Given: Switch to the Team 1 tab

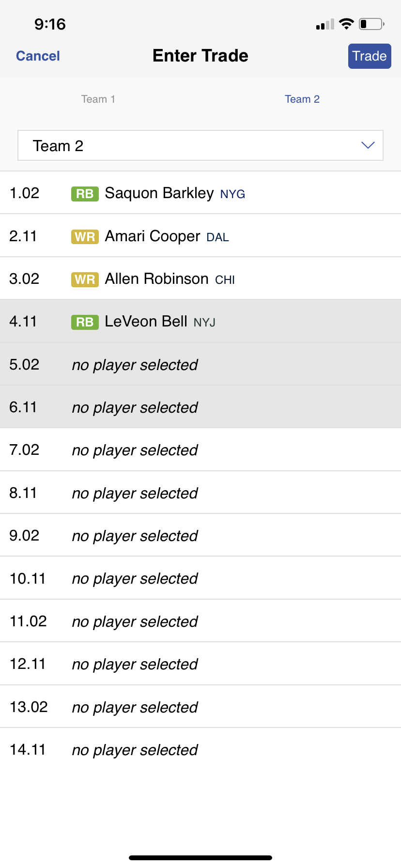Looking at the screenshot, I should click(98, 99).
